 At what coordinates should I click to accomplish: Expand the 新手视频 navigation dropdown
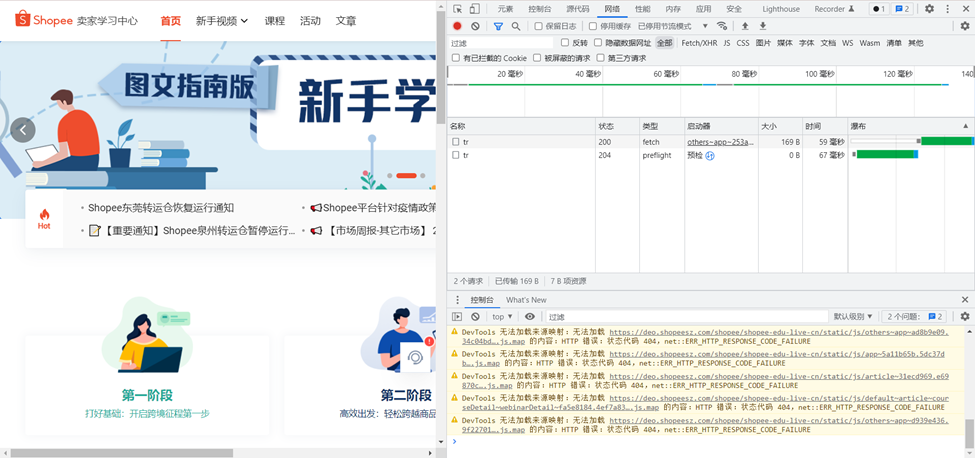tap(222, 21)
